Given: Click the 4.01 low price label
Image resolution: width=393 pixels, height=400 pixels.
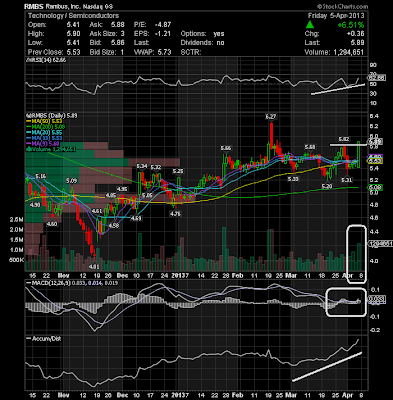Looking at the screenshot, I should (x=94, y=267).
